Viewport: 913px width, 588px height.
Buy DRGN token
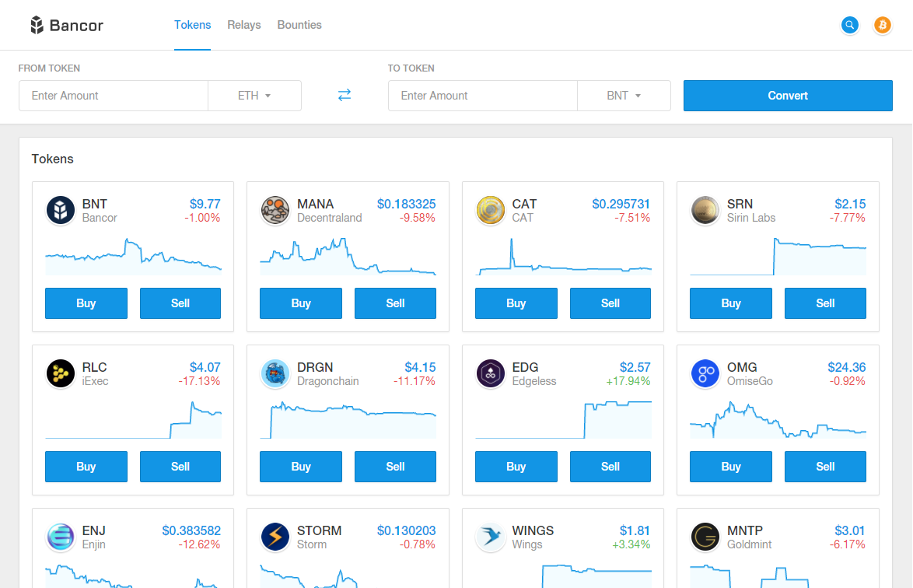pos(301,467)
